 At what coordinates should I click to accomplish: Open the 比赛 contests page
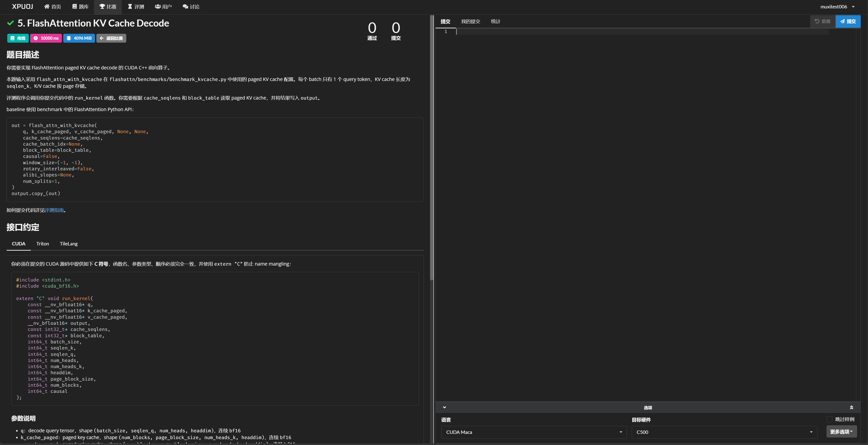(x=108, y=7)
